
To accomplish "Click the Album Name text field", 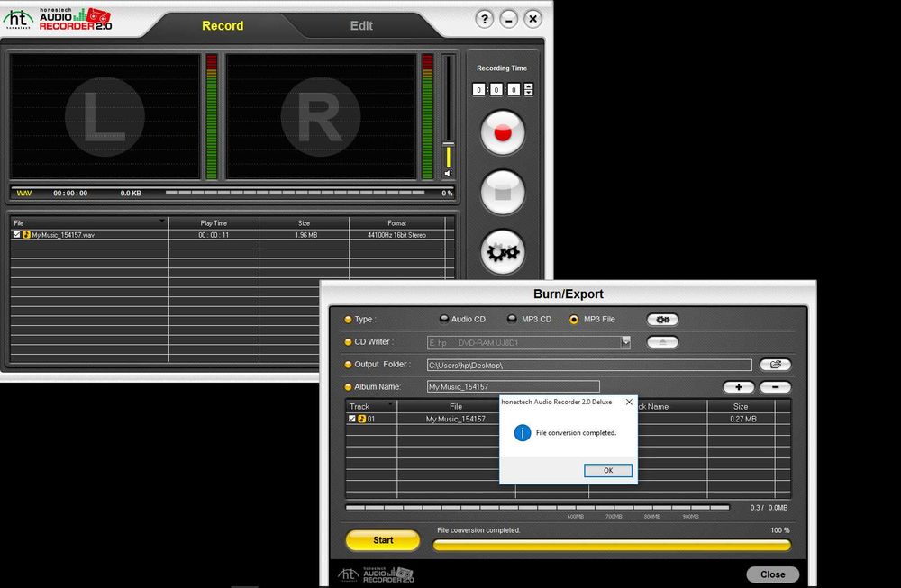I will (514, 386).
